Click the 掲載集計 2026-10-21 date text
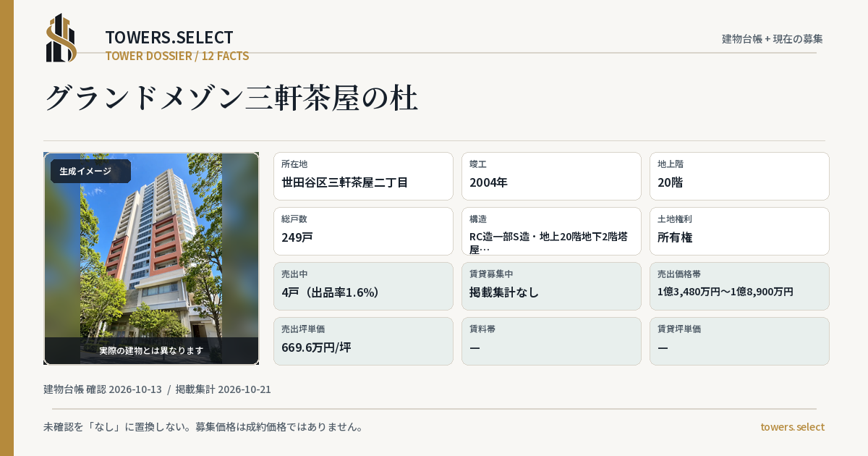Image resolution: width=868 pixels, height=456 pixels. click(x=224, y=389)
